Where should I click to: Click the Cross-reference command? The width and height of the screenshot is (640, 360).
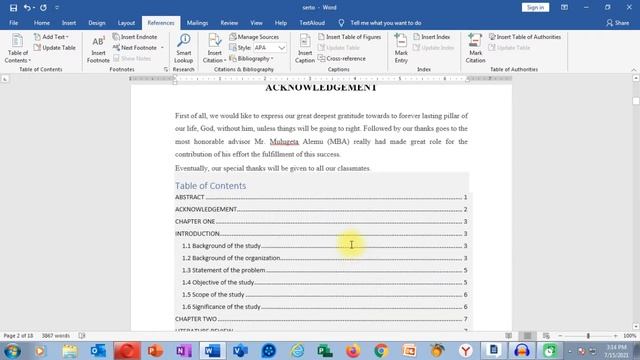(x=342, y=59)
